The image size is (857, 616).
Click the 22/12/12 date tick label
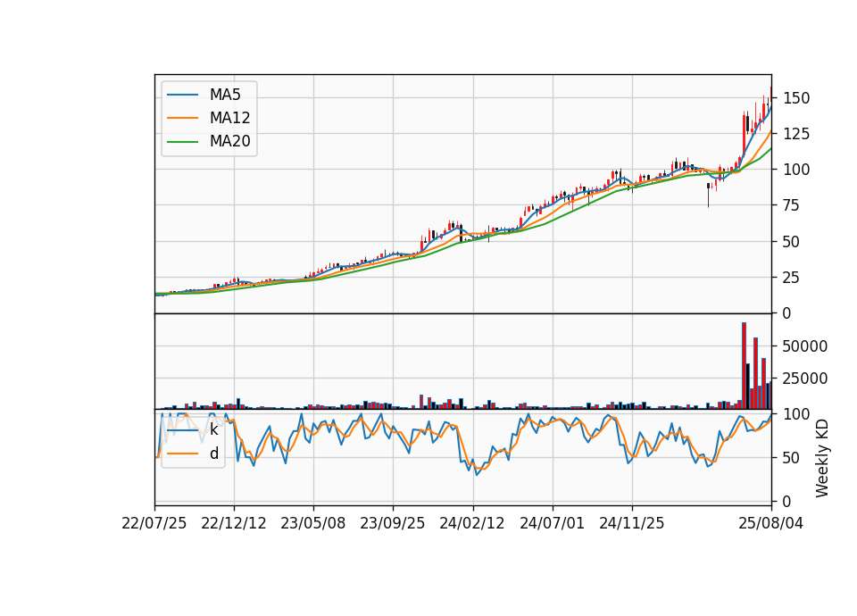[x=234, y=523]
